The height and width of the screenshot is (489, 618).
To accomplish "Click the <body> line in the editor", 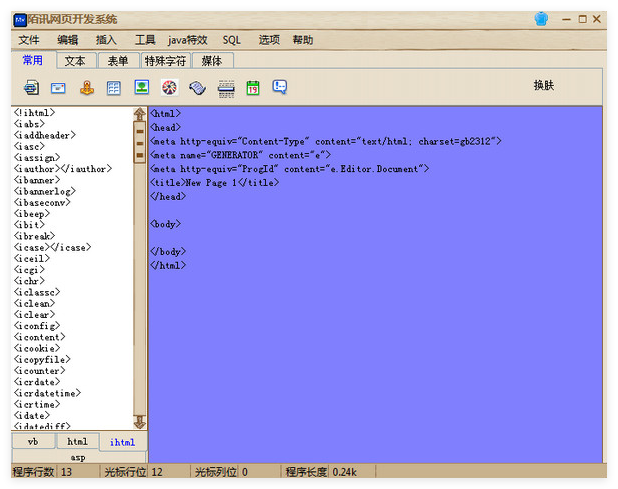I will pyautogui.click(x=166, y=224).
